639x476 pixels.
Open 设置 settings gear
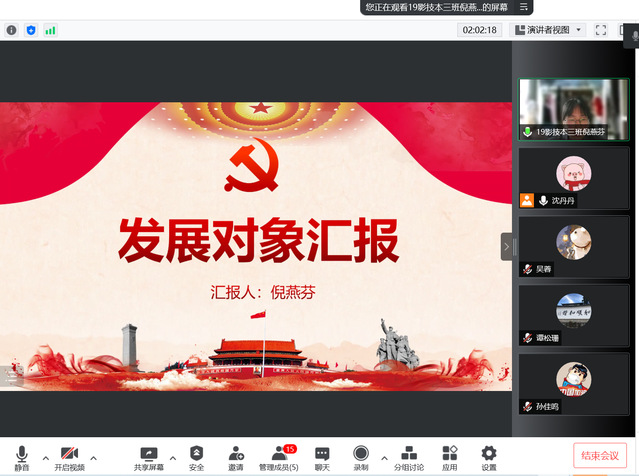point(488,457)
